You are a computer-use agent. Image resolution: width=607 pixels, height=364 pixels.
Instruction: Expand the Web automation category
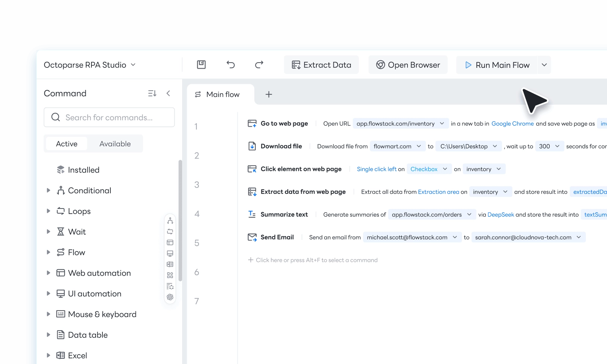[49, 273]
